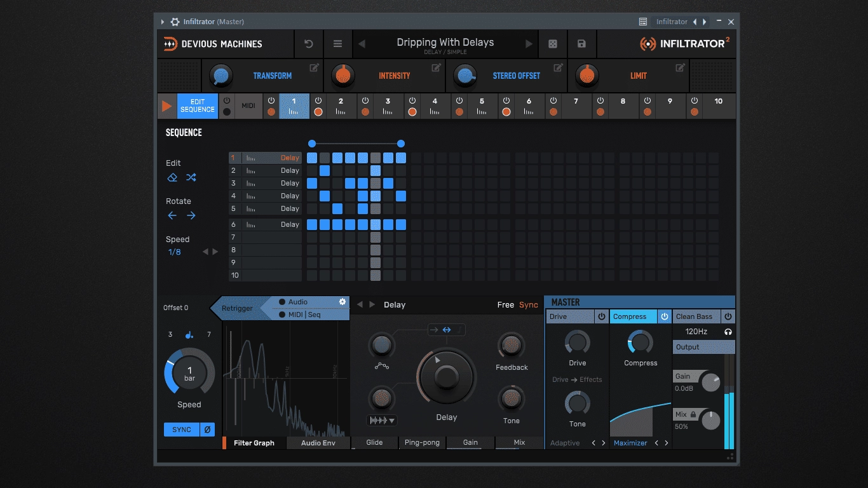868x488 pixels.
Task: Click the large Delay time knob
Action: pos(446,377)
